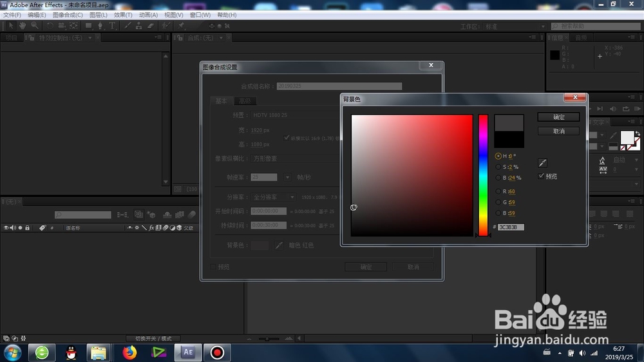The height and width of the screenshot is (362, 644).
Task: Select the Rotation tool
Action: 50,26
